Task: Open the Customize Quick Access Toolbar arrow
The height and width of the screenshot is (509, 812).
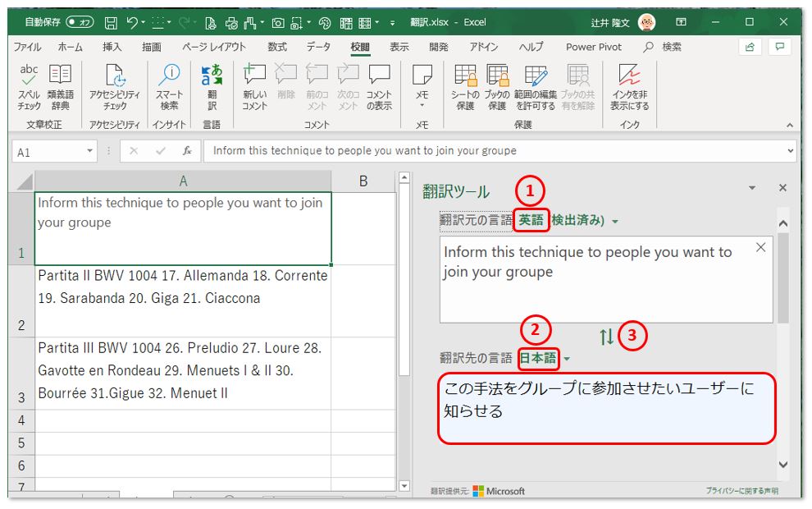Action: click(393, 23)
